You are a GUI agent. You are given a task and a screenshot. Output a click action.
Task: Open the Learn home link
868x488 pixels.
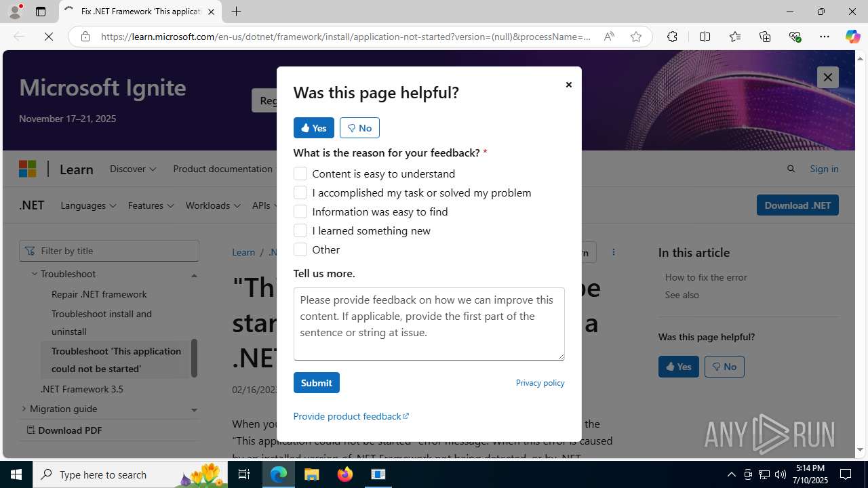point(76,169)
